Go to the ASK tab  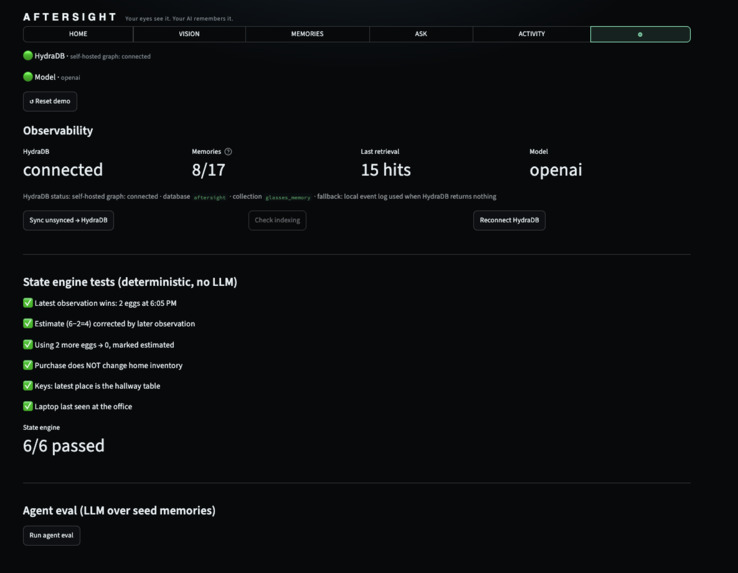tap(421, 34)
